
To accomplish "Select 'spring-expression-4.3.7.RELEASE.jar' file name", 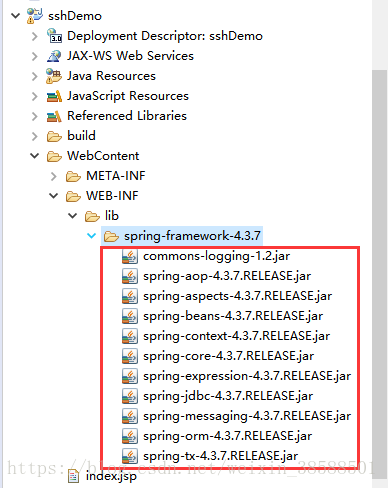I will tap(247, 376).
